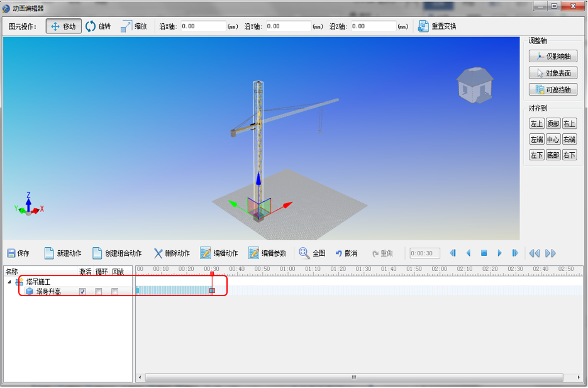Align to 左端 left end
Viewport: 588px width, 388px height.
536,140
